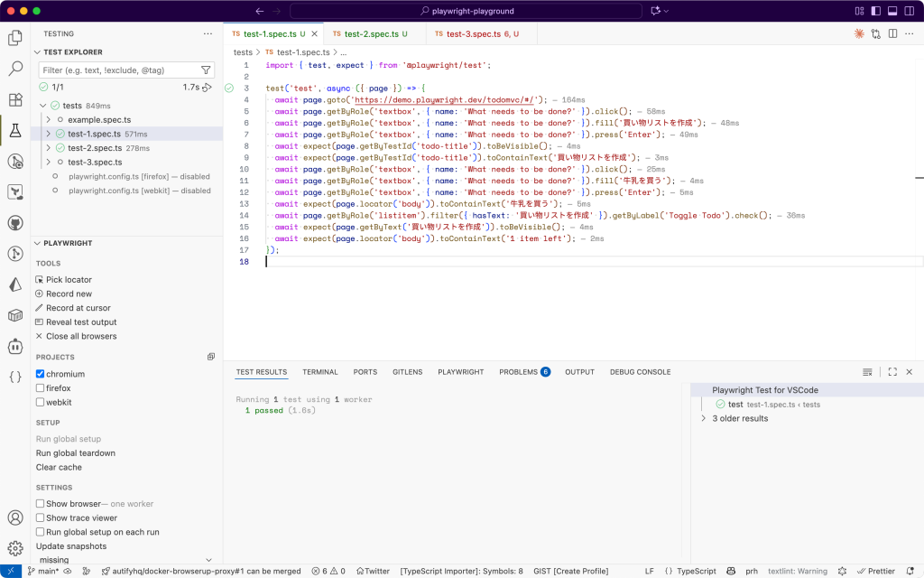Open the JSON braces icon in activity bar

pyautogui.click(x=15, y=377)
